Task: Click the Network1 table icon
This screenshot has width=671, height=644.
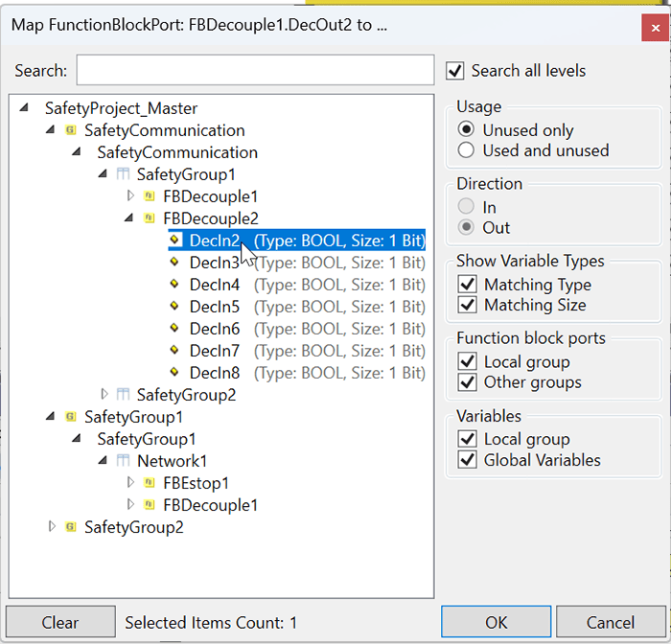Action: click(x=123, y=461)
